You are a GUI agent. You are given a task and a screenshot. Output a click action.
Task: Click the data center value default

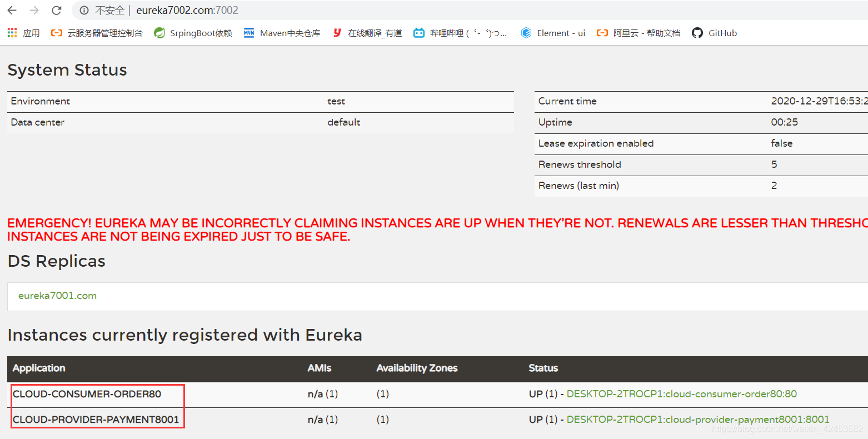pos(344,122)
